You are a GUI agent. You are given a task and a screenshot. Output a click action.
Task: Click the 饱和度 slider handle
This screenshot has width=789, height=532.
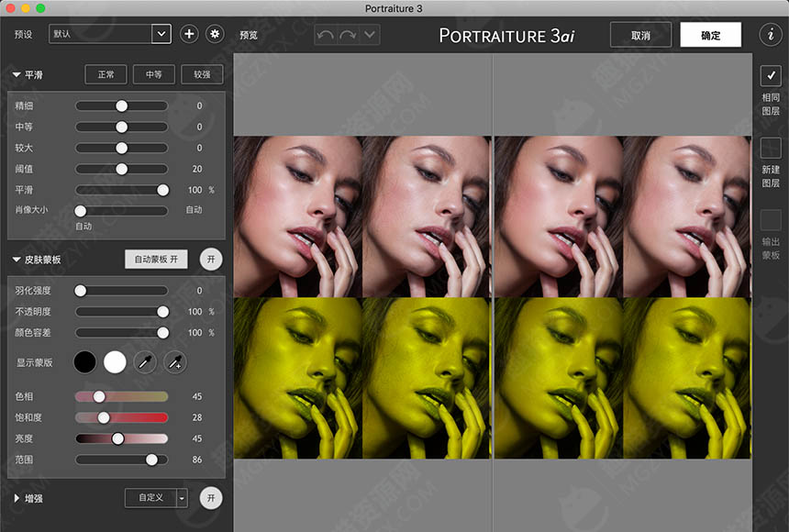(104, 417)
